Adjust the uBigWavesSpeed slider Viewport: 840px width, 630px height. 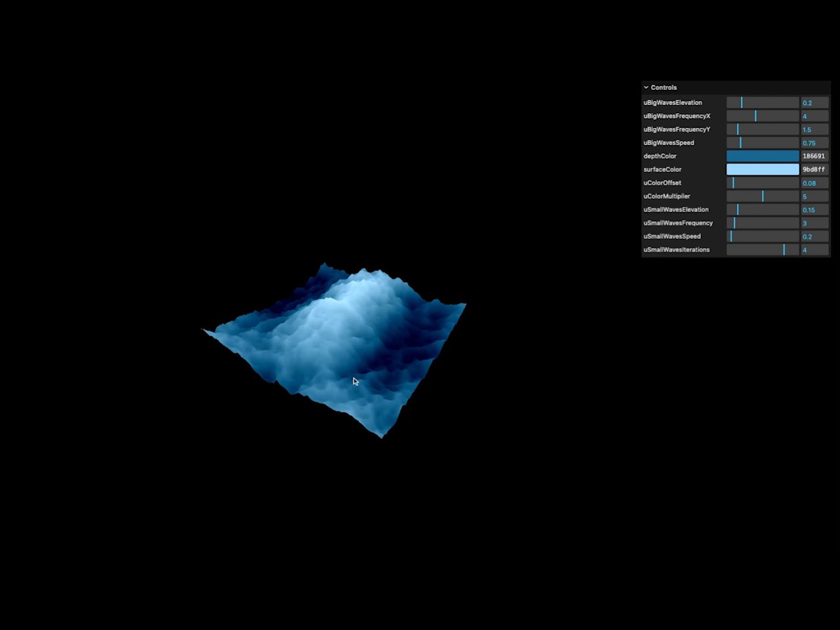(761, 142)
